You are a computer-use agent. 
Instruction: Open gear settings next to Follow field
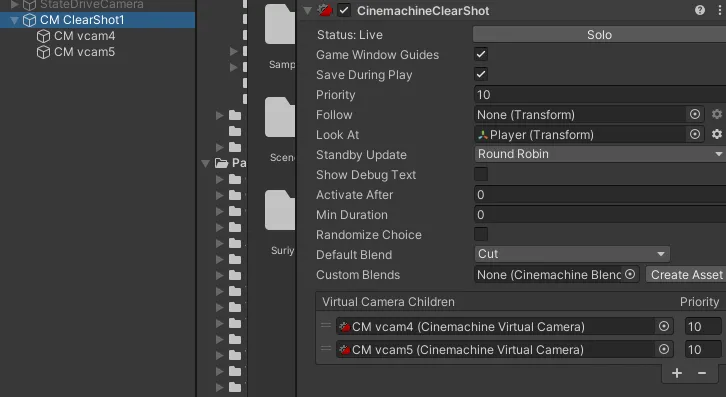tap(717, 114)
